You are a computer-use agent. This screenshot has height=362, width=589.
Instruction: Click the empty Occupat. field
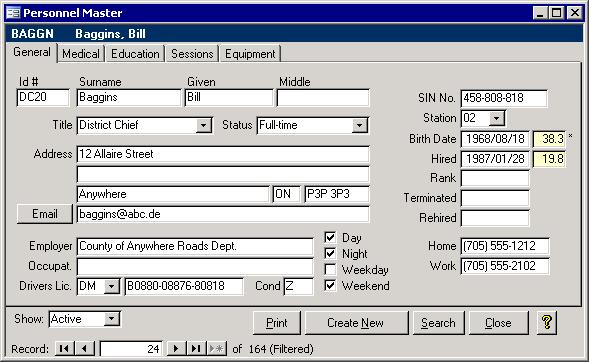pos(195,266)
